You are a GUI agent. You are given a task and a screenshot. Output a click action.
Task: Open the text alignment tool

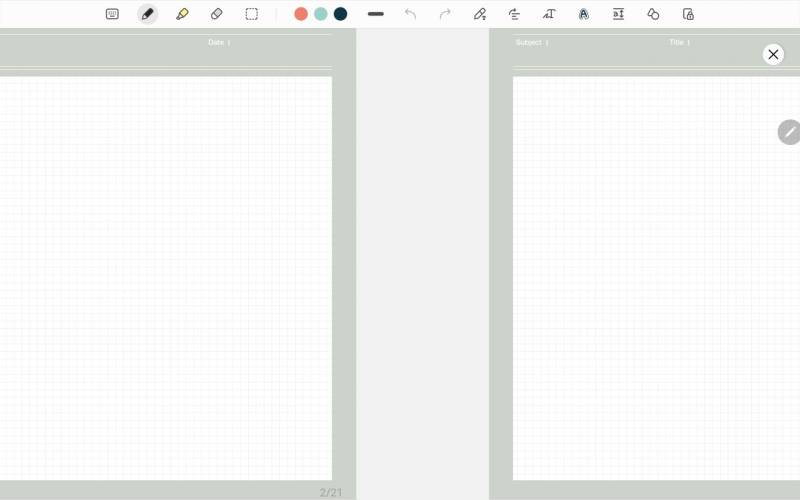(x=514, y=14)
